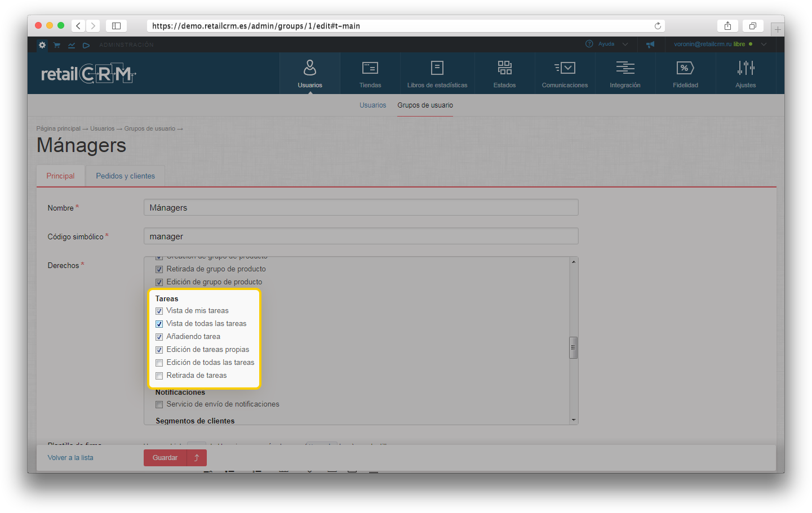The height and width of the screenshot is (513, 812).
Task: Switch to Pedidos y clientes tab
Action: pos(125,176)
